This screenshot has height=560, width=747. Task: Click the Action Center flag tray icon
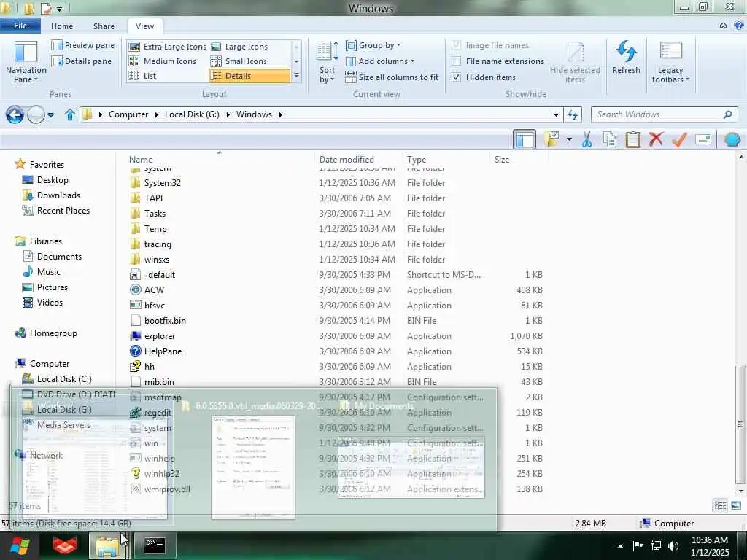(x=638, y=545)
